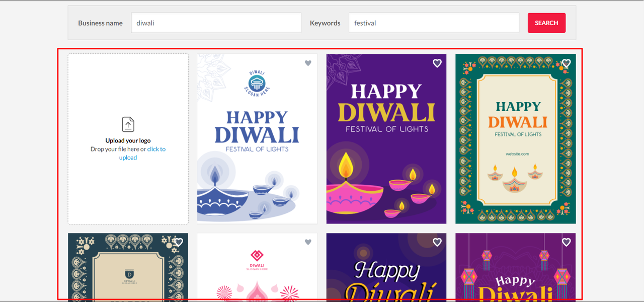Open the purple script-lettered Happy Diwali poster
The width and height of the screenshot is (644, 302).
click(x=386, y=268)
